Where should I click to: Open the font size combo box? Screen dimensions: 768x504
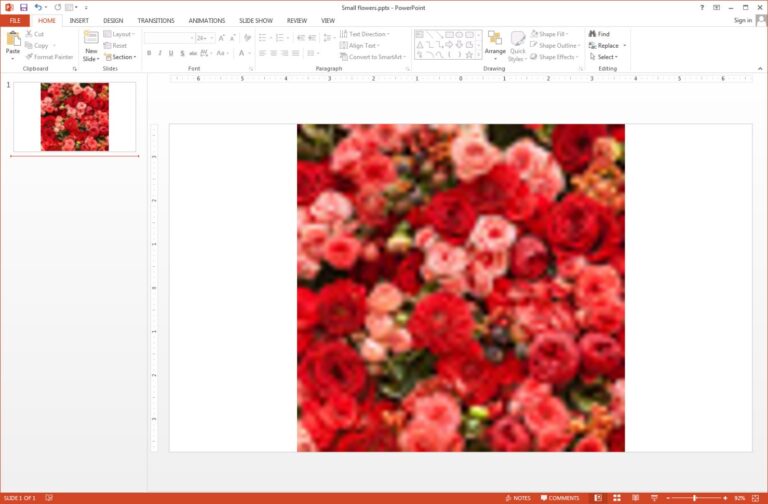click(x=205, y=38)
